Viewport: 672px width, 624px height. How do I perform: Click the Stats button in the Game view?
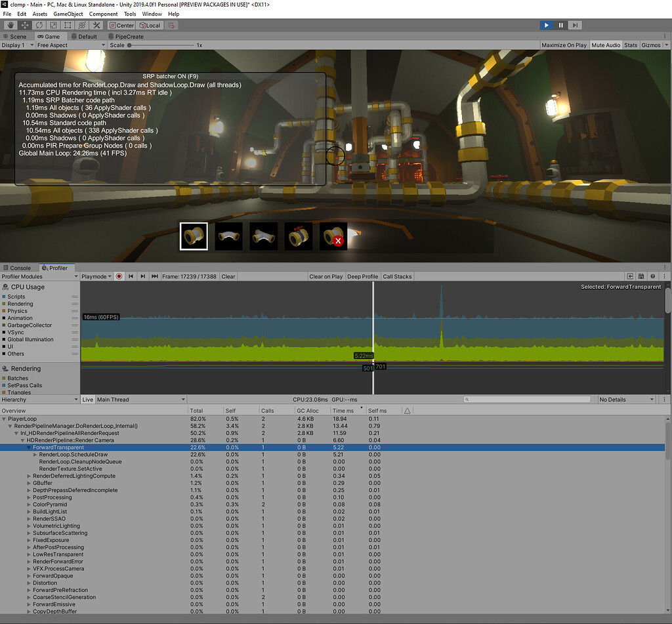(629, 45)
